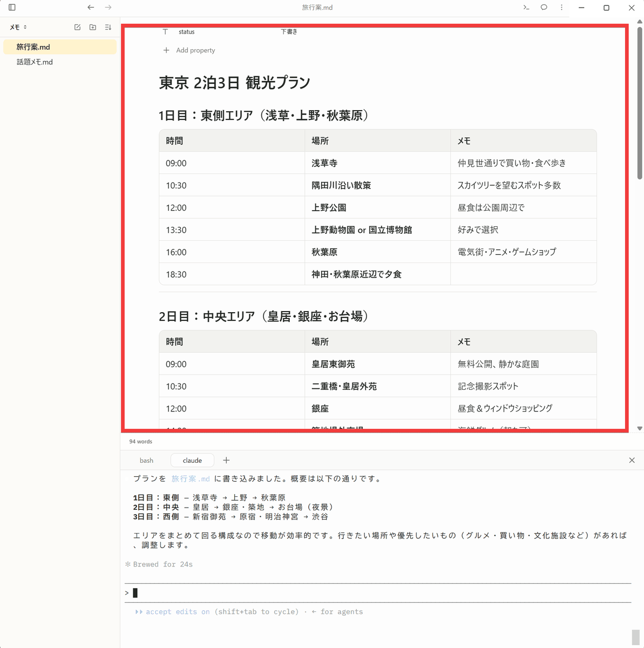
Task: Click accept edits on mode indicator
Action: tap(173, 612)
